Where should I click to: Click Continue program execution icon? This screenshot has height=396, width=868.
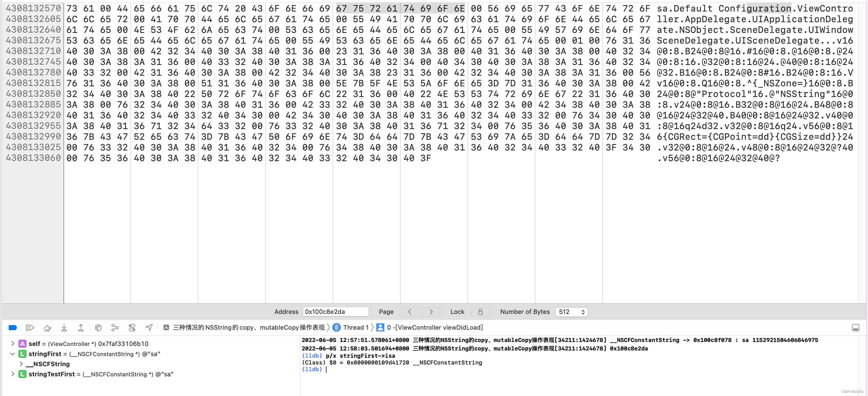coord(30,328)
